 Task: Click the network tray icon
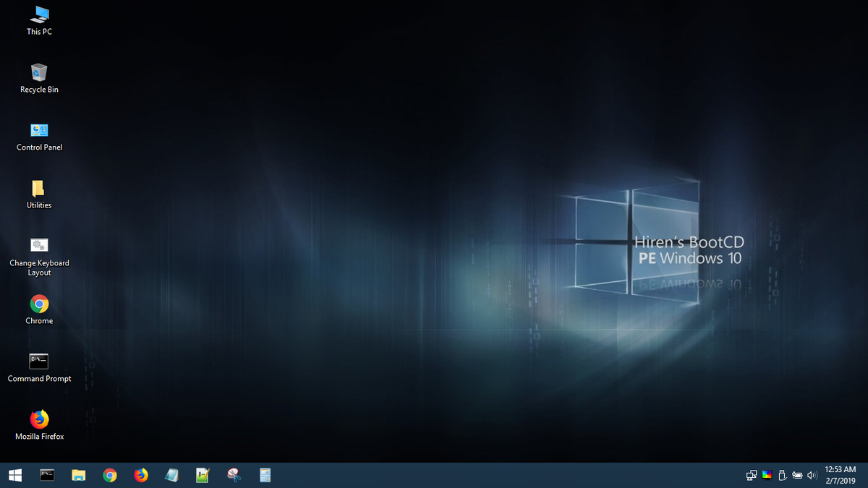coord(752,475)
